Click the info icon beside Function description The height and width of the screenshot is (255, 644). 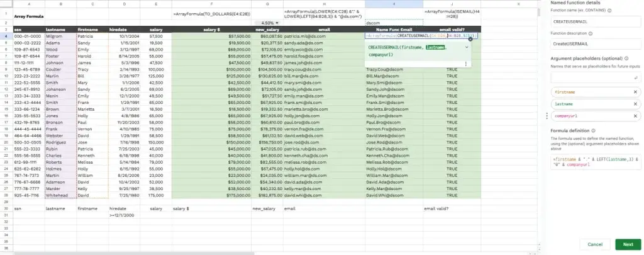590,34
